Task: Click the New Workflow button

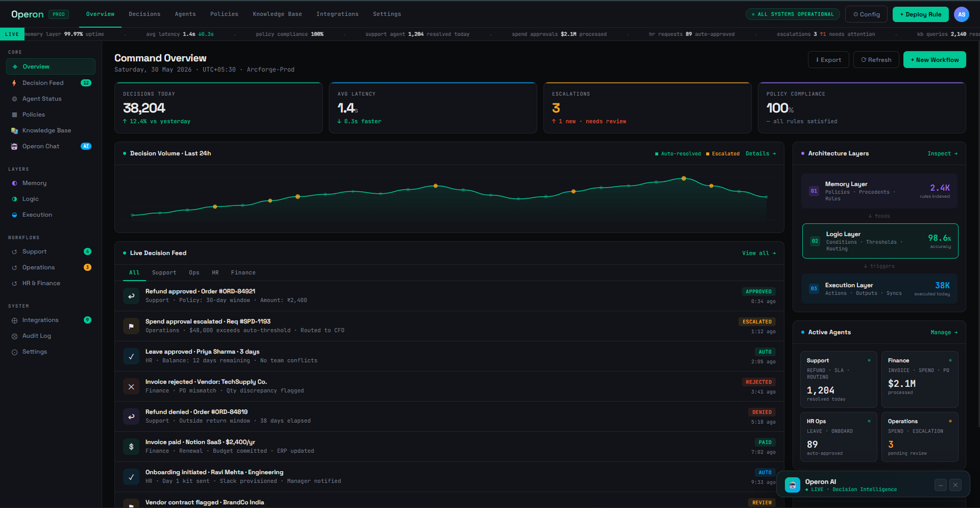Action: coord(935,59)
